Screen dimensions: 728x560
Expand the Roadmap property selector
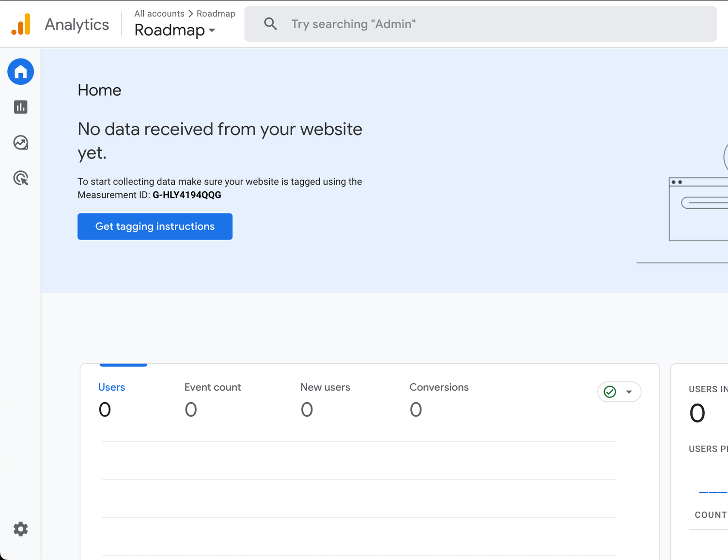(175, 30)
